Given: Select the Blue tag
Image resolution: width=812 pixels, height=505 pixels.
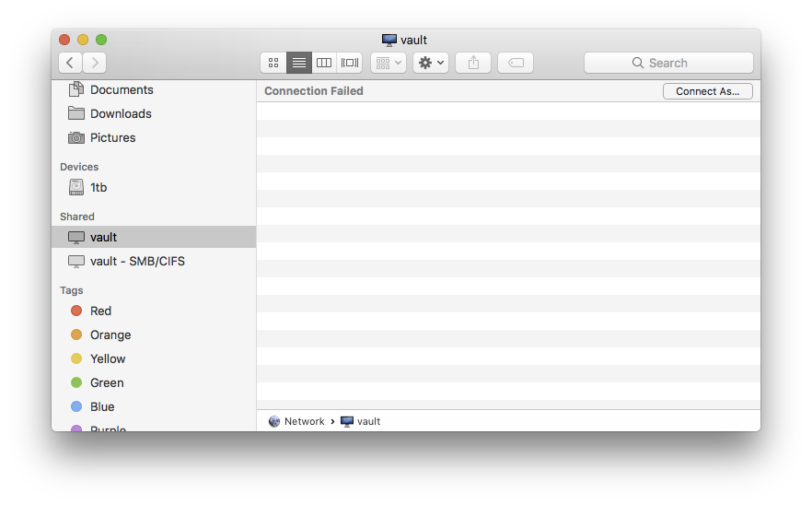Looking at the screenshot, I should point(153,406).
